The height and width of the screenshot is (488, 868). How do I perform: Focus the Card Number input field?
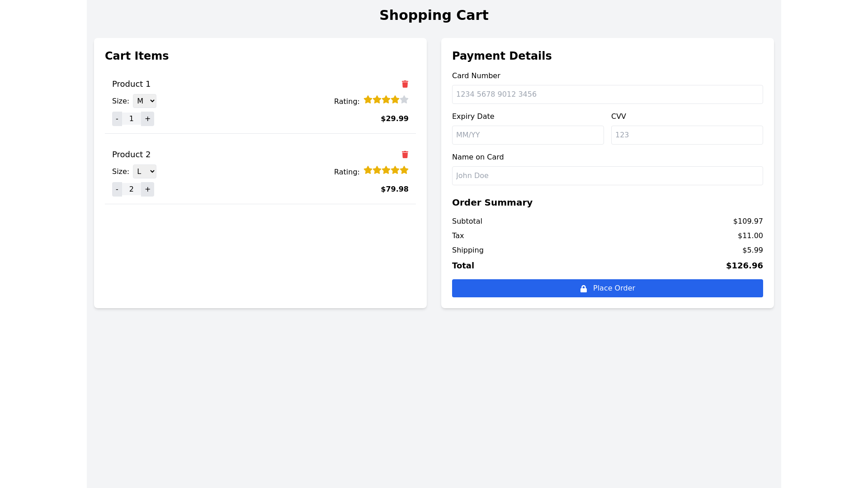pos(607,94)
